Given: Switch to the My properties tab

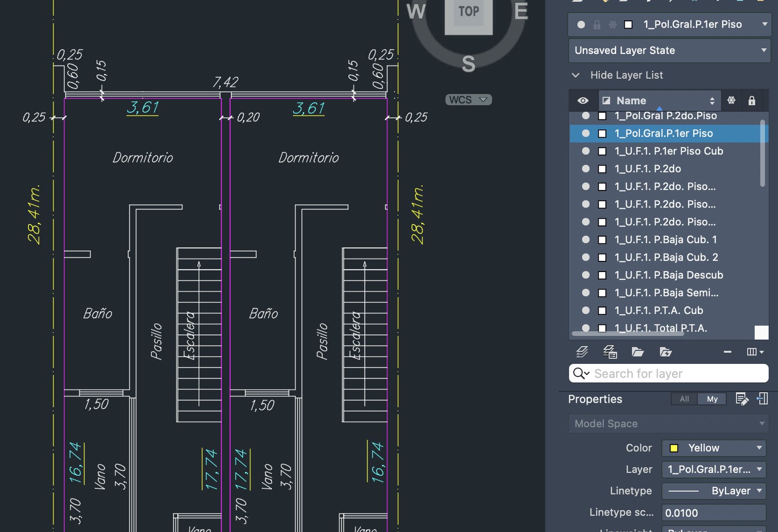Looking at the screenshot, I should (x=712, y=399).
